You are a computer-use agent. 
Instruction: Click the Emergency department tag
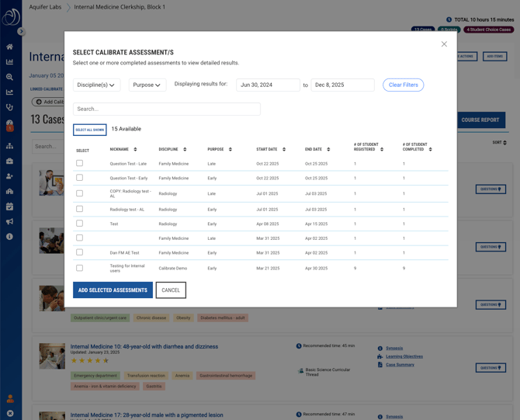coord(95,376)
